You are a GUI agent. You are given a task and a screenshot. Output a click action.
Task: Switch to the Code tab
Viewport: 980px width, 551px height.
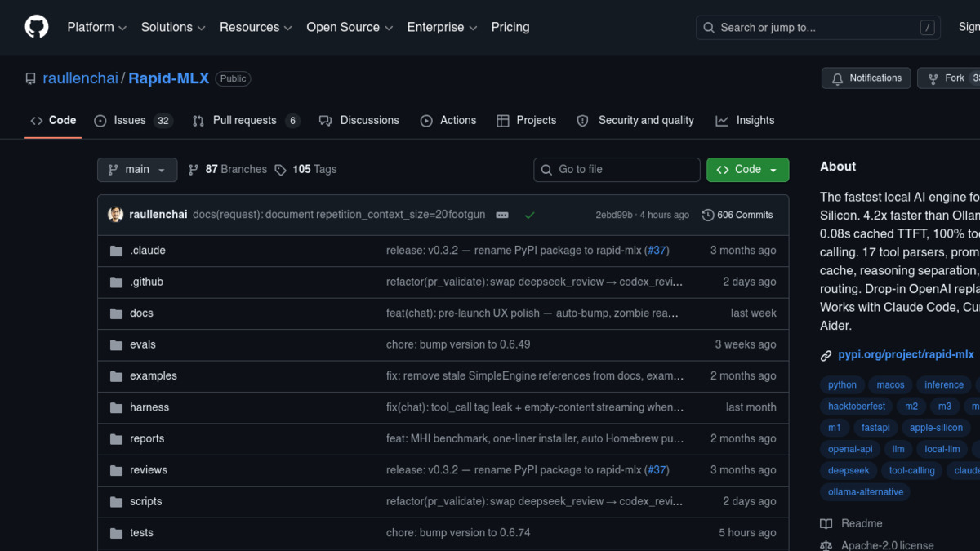[x=53, y=120]
